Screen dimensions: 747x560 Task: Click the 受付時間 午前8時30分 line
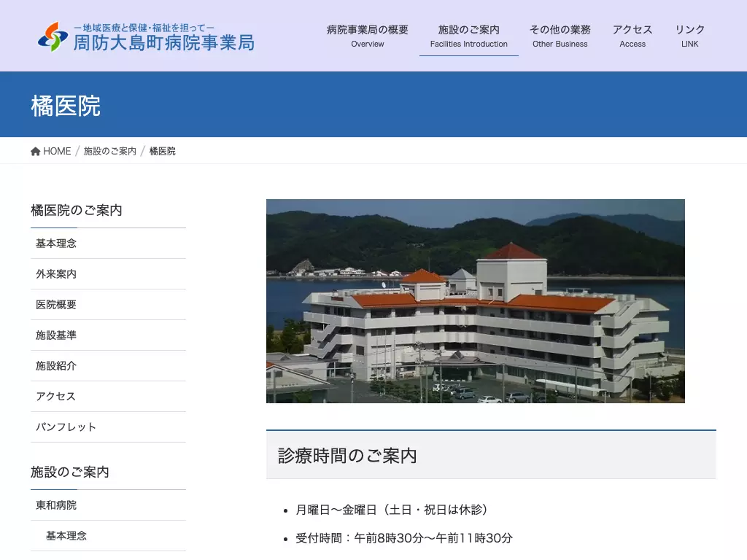click(x=404, y=538)
